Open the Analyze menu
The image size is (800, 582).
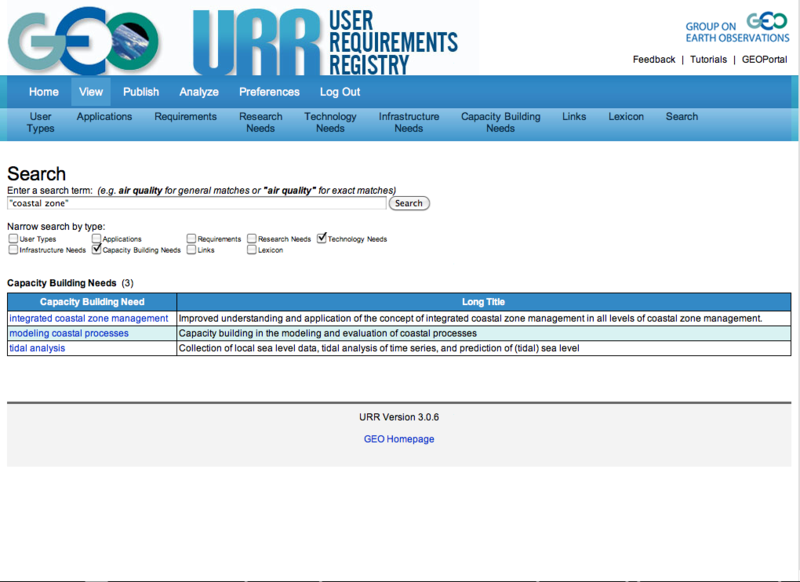pyautogui.click(x=199, y=92)
